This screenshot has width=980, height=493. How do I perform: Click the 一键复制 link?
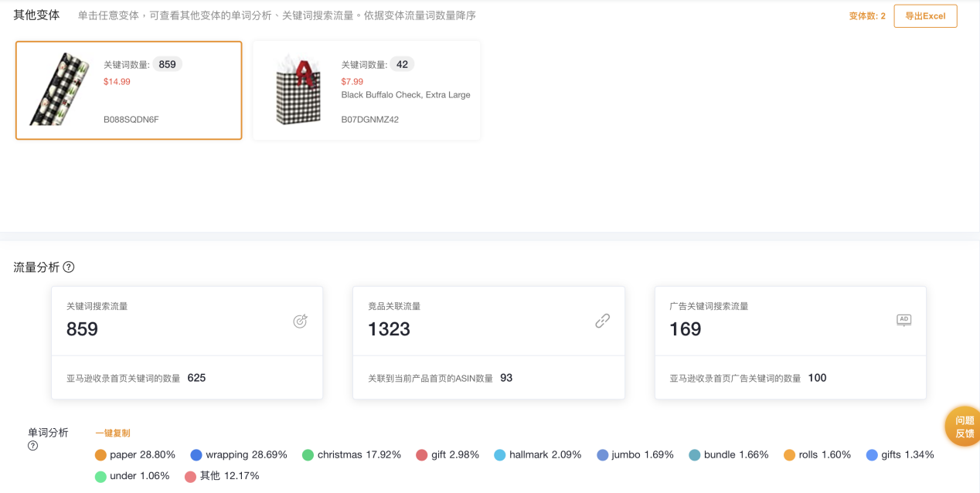point(112,433)
